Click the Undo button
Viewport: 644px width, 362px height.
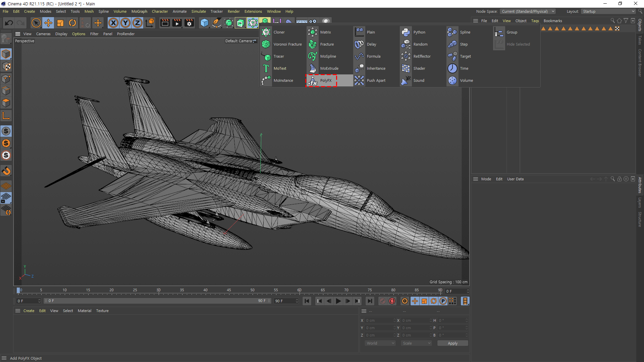click(9, 23)
